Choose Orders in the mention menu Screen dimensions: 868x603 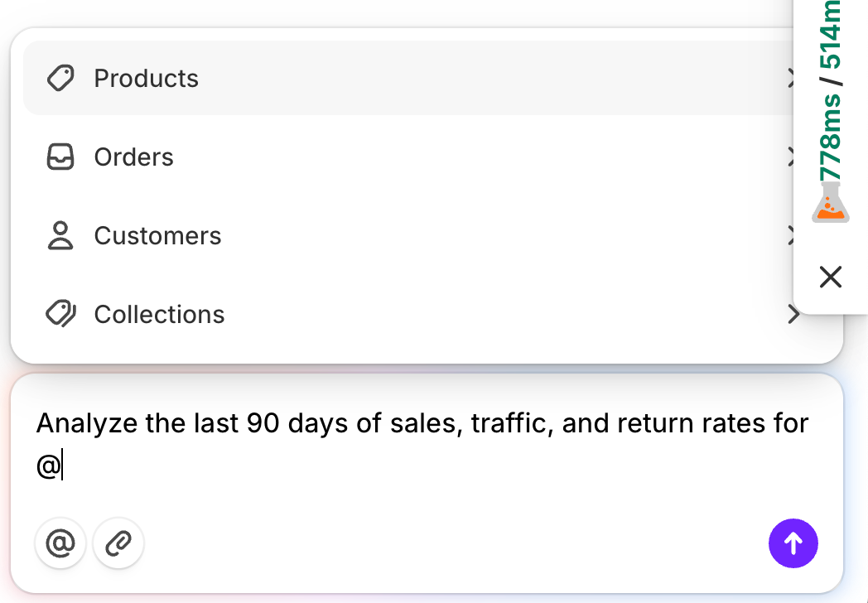click(134, 157)
